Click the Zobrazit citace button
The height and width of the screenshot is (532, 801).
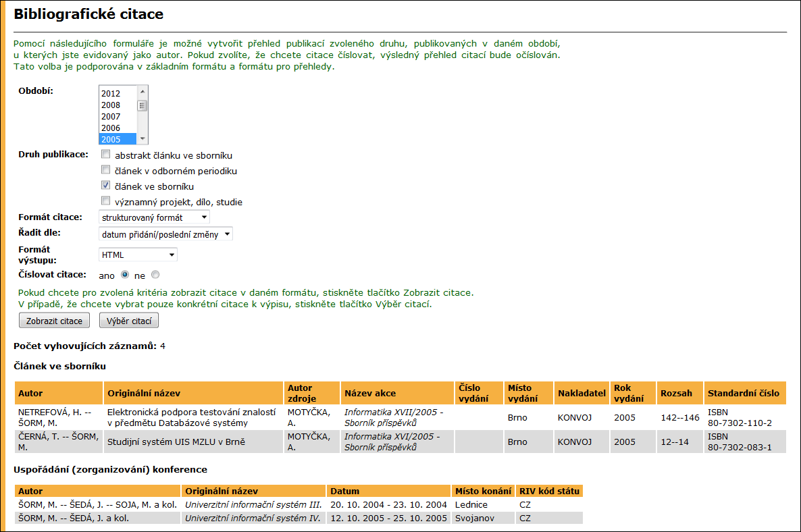click(54, 321)
